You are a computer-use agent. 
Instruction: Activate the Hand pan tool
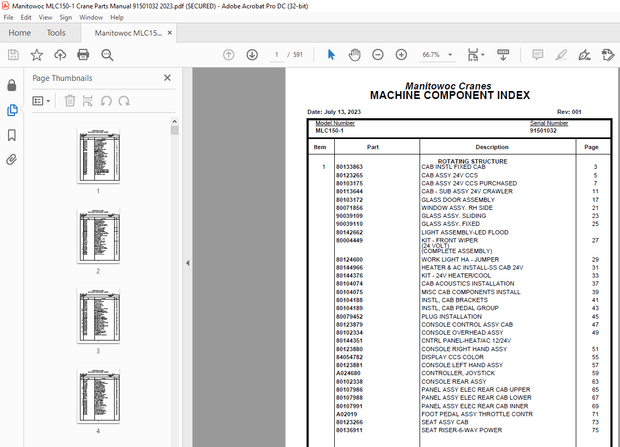[354, 55]
